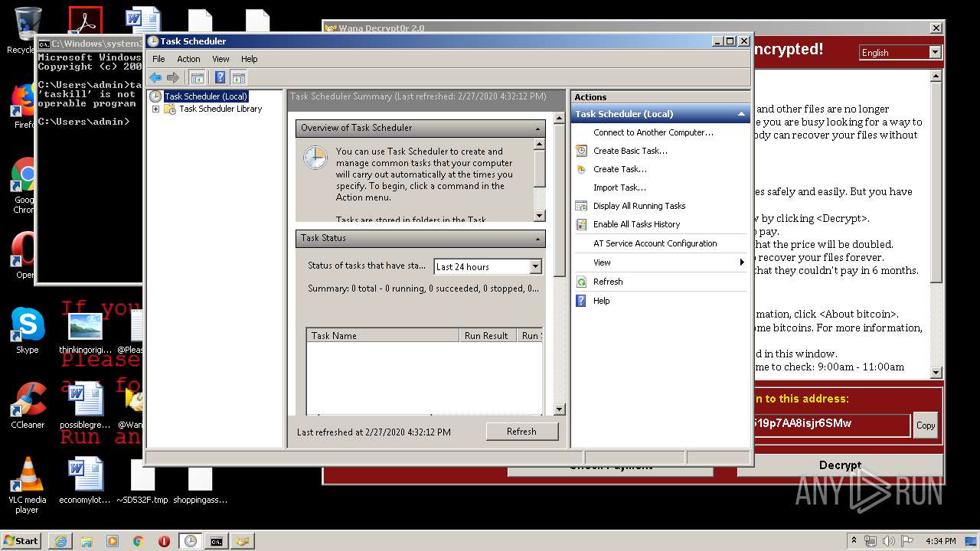
Task: Click Import Task action
Action: pos(619,187)
